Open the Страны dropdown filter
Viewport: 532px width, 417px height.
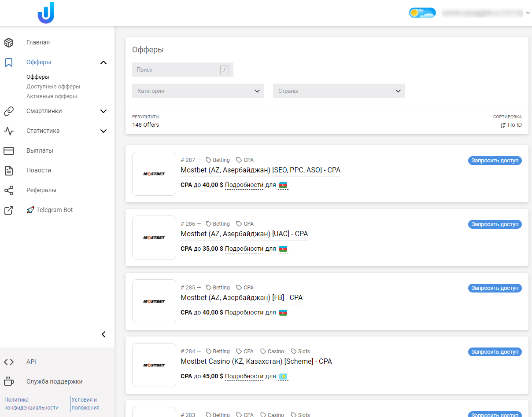click(339, 91)
